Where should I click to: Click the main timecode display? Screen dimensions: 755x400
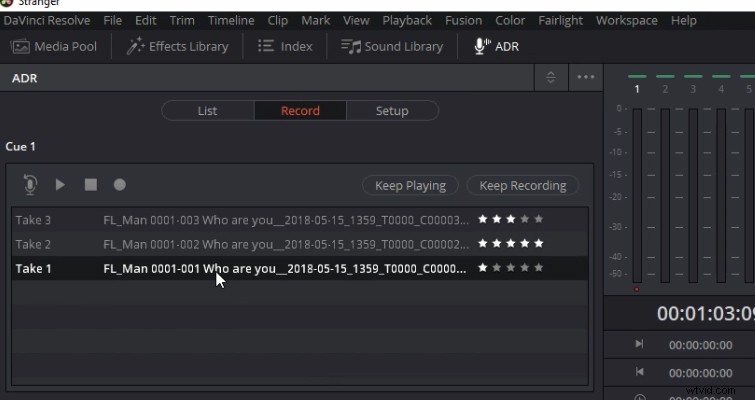[x=705, y=313]
